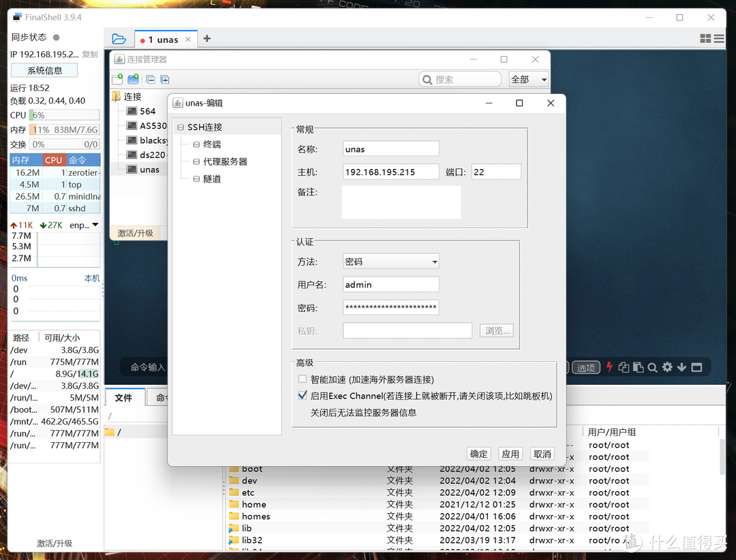Image resolution: width=736 pixels, height=560 pixels.
Task: Open the 全部 filter dropdown
Action: 543,80
